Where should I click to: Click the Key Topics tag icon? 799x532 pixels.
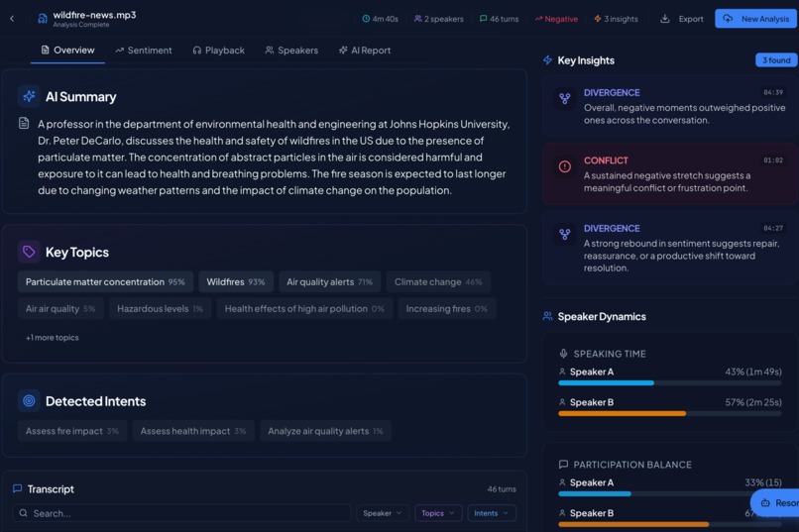pyautogui.click(x=29, y=252)
